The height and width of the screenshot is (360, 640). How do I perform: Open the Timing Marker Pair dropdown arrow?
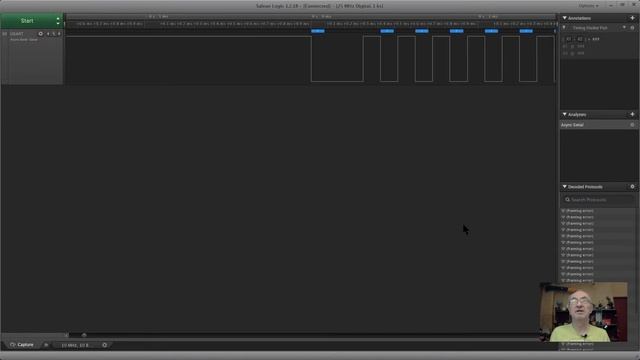tap(624, 28)
